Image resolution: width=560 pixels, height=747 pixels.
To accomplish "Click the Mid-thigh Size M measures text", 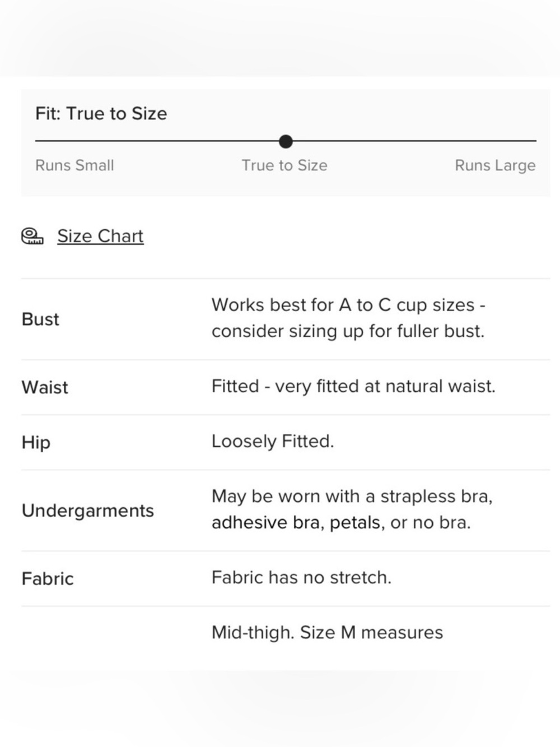I will [327, 633].
